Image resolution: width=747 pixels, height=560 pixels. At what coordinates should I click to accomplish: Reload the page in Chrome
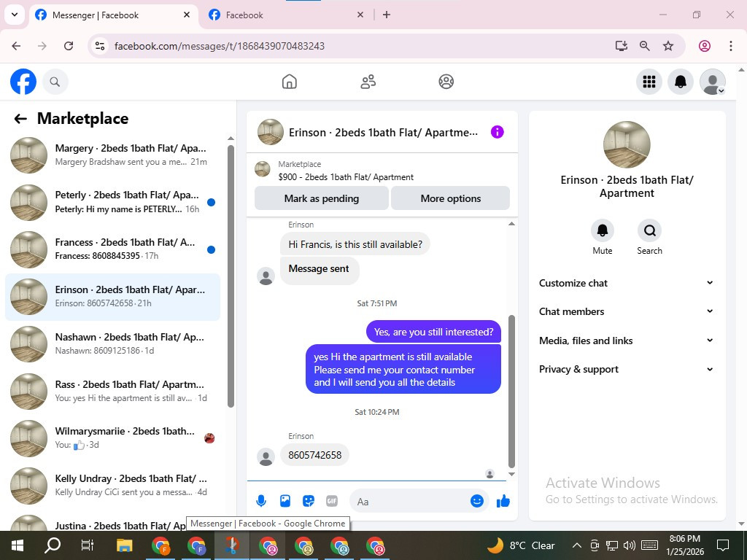coord(69,46)
